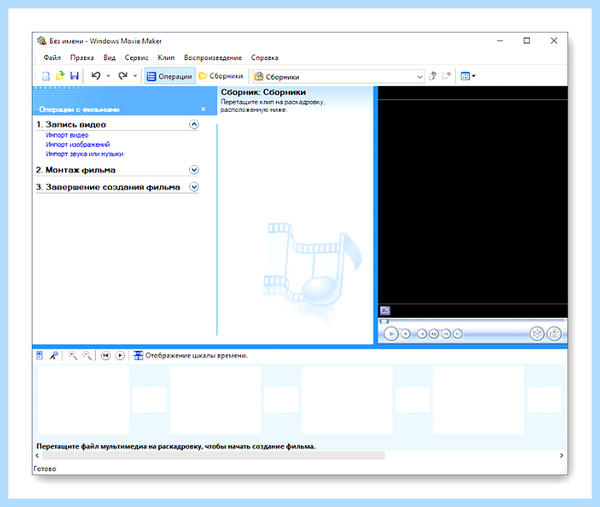Create a new project with the blank page icon
The width and height of the screenshot is (600, 507).
[46, 76]
